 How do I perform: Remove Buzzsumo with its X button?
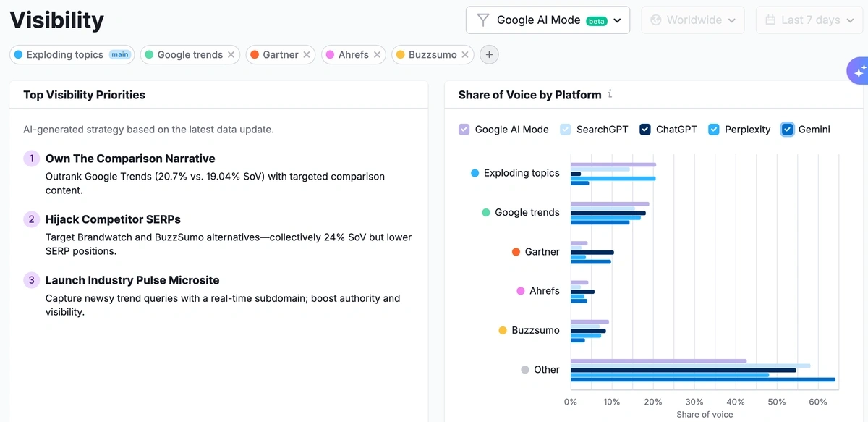coord(465,54)
